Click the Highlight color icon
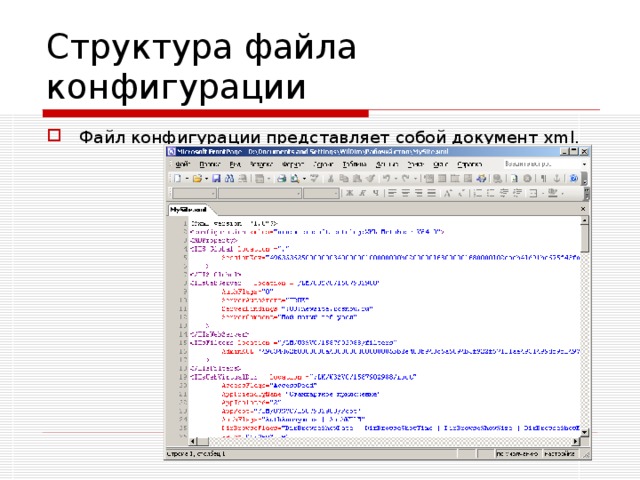This screenshot has width=640, height=480. (x=552, y=193)
